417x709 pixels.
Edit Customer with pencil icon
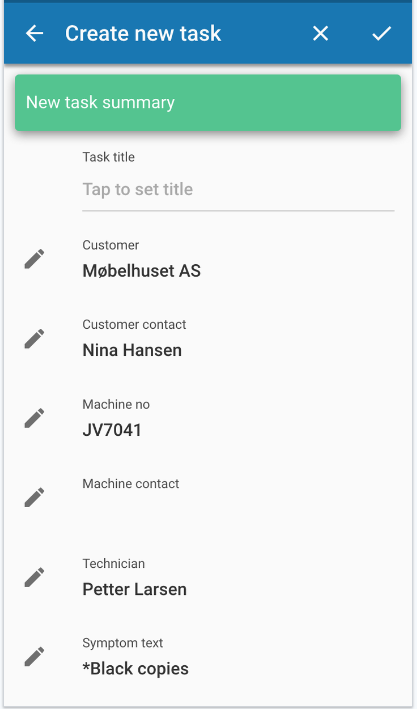click(x=34, y=259)
